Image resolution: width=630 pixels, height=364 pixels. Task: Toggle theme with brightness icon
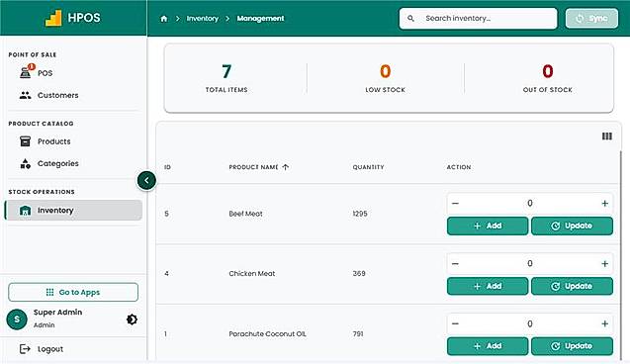pos(132,319)
